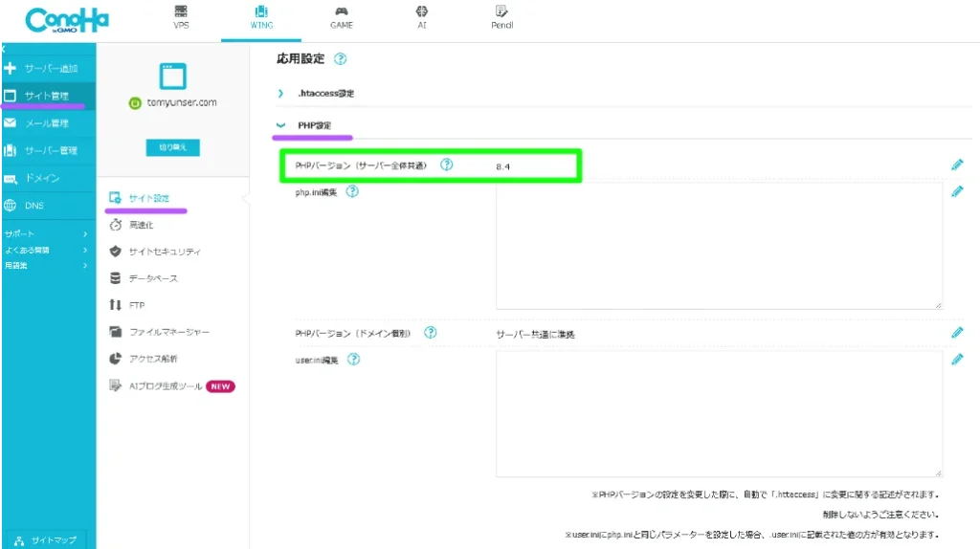Click the site window icon above domain
This screenshot has height=549, width=980.
(172, 77)
